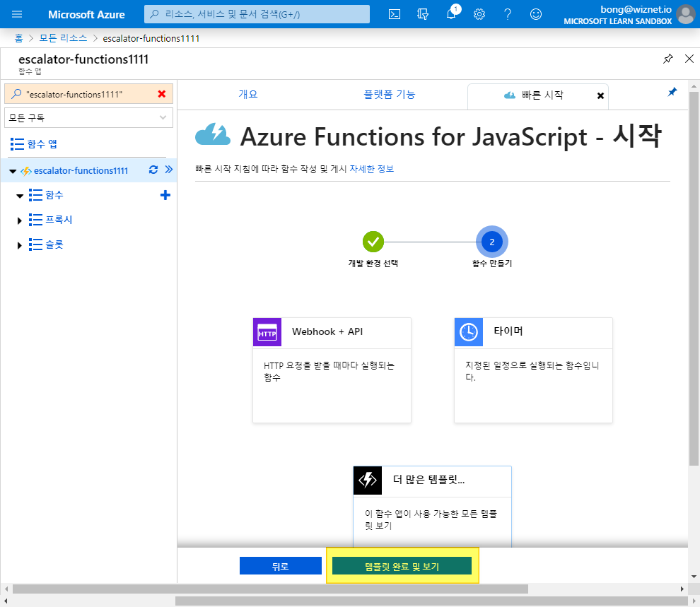Select the 프록시 tree item

[x=59, y=220]
